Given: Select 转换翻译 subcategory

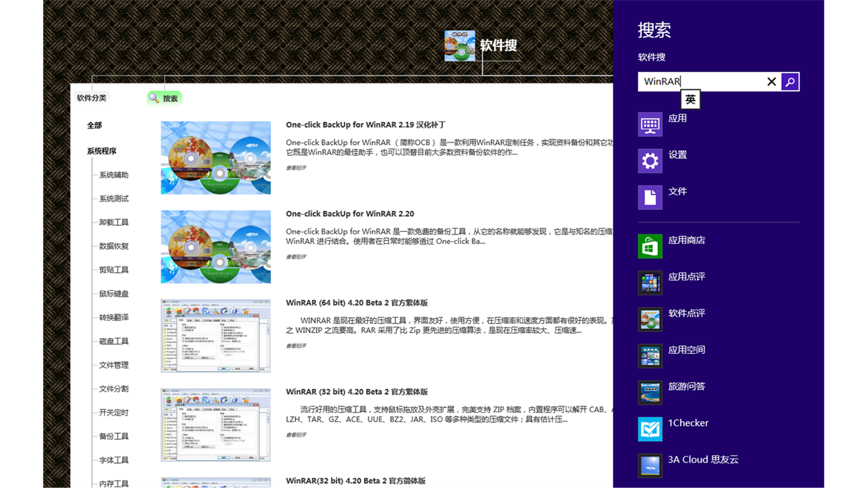Looking at the screenshot, I should [114, 318].
